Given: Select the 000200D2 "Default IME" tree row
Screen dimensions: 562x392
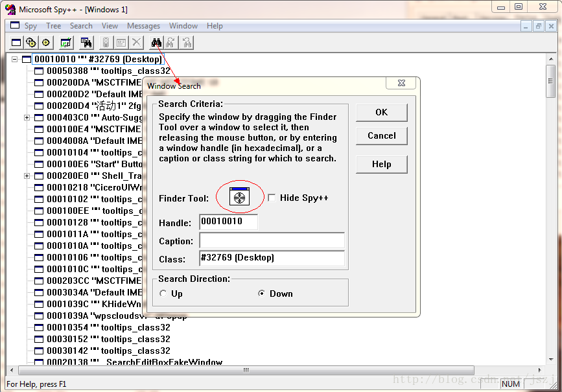Looking at the screenshot, I should (94, 94).
